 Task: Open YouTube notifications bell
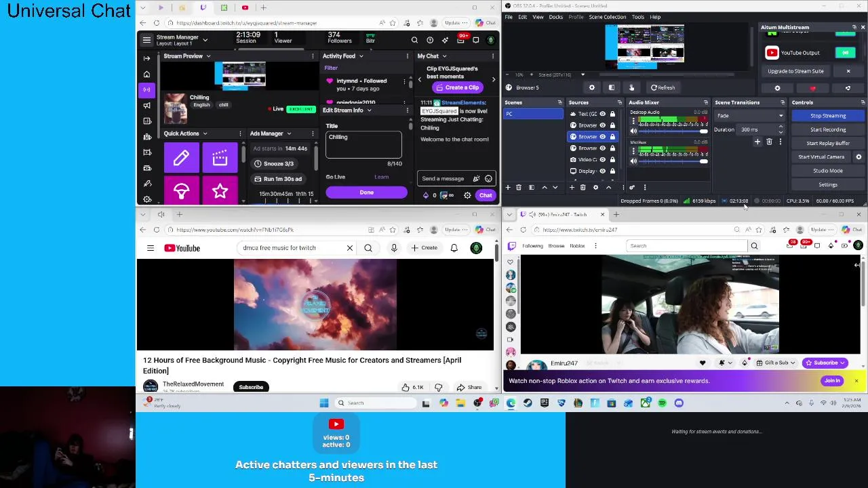(454, 248)
